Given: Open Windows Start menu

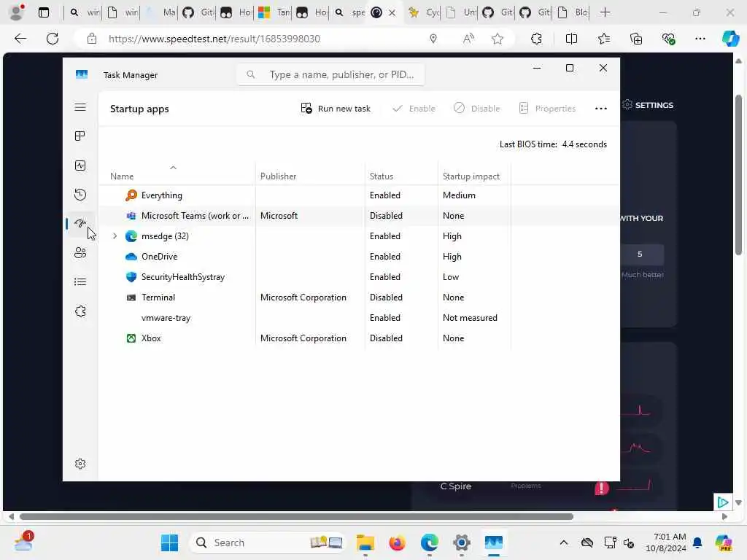Looking at the screenshot, I should (x=169, y=542).
